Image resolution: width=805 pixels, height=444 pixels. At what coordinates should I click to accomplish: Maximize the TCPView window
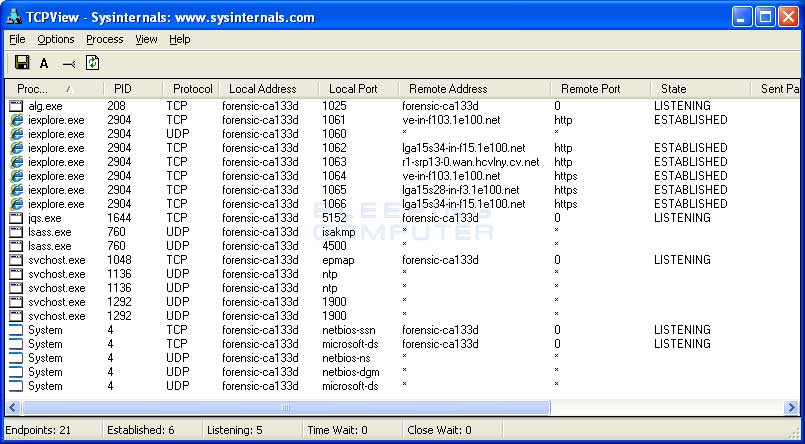coord(765,17)
